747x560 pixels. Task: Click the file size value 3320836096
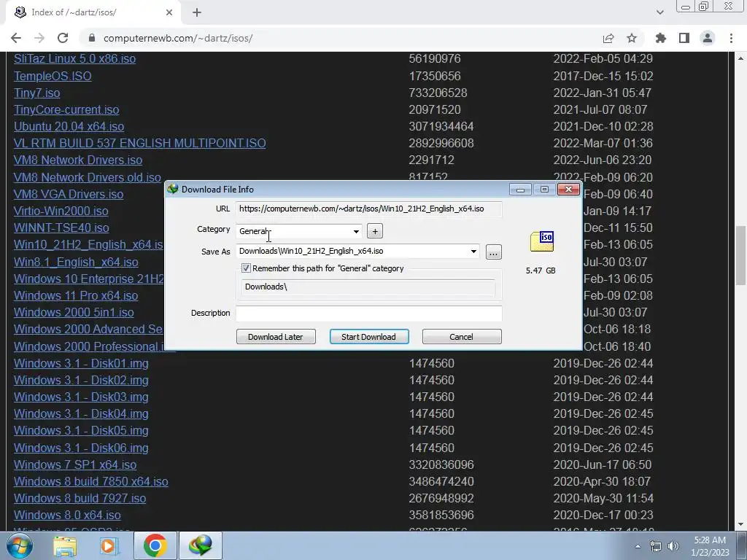pos(441,464)
